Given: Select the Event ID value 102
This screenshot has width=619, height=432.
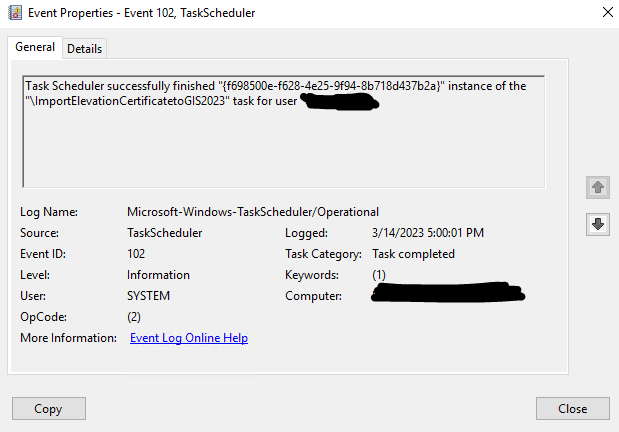Looking at the screenshot, I should coord(136,254).
